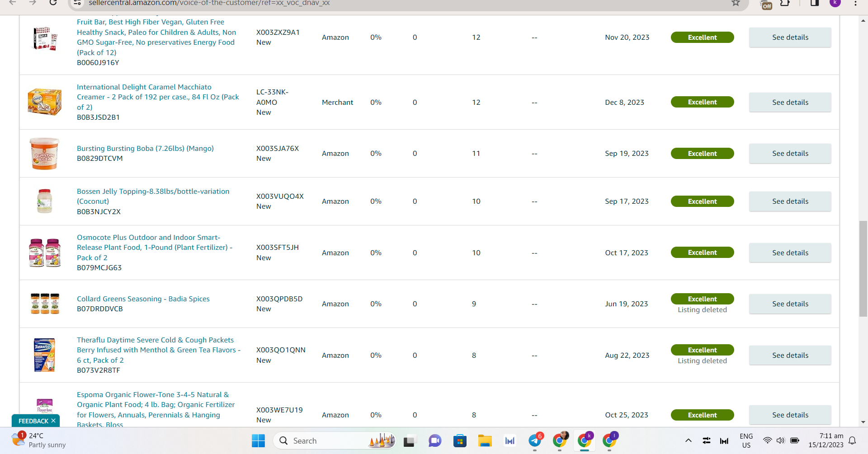Show hidden system tray icons
The width and height of the screenshot is (868, 454).
pyautogui.click(x=688, y=440)
